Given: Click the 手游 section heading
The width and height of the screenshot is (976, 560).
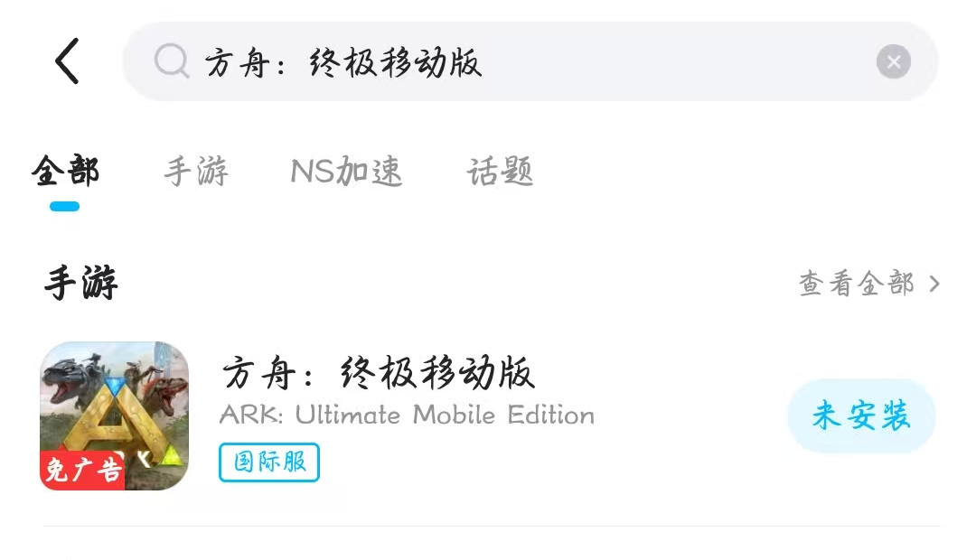Looking at the screenshot, I should point(81,283).
